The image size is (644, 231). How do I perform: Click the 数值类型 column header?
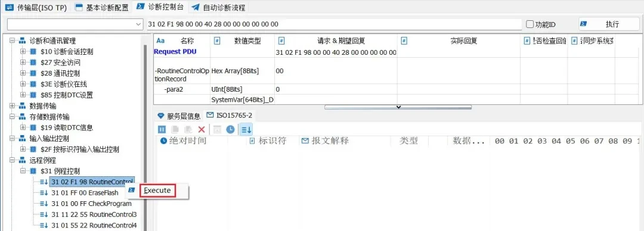(x=242, y=41)
